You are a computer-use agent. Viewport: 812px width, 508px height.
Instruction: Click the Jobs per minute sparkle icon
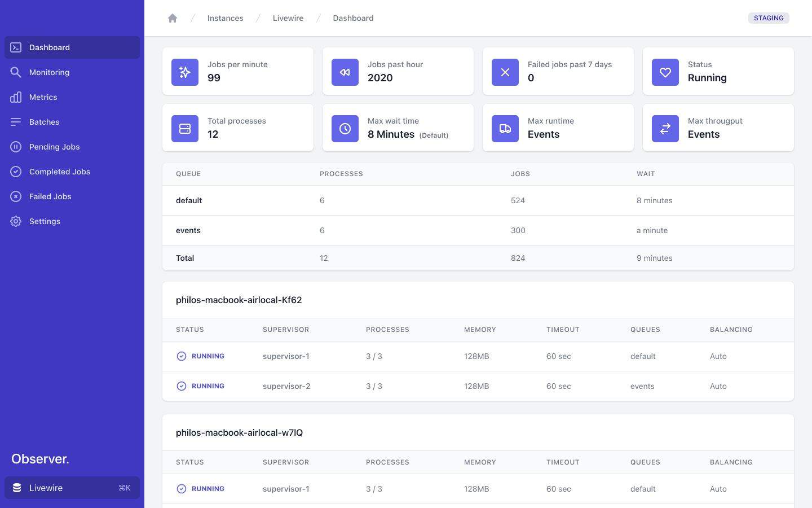click(185, 72)
